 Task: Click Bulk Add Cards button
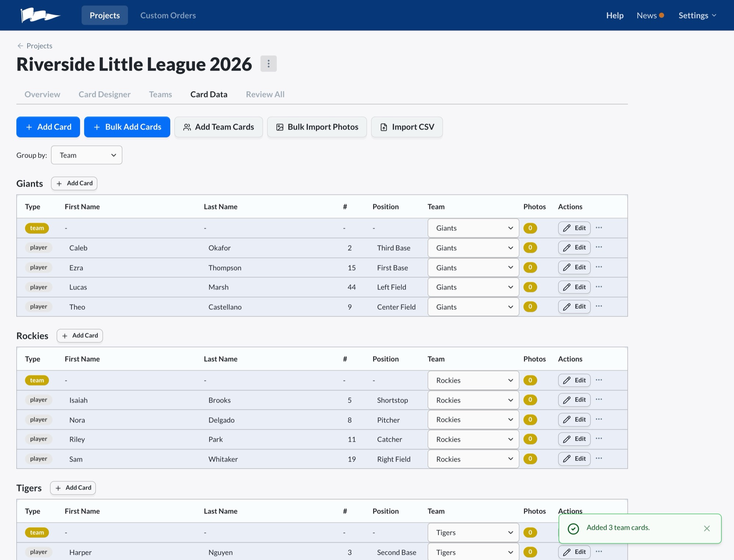127,127
